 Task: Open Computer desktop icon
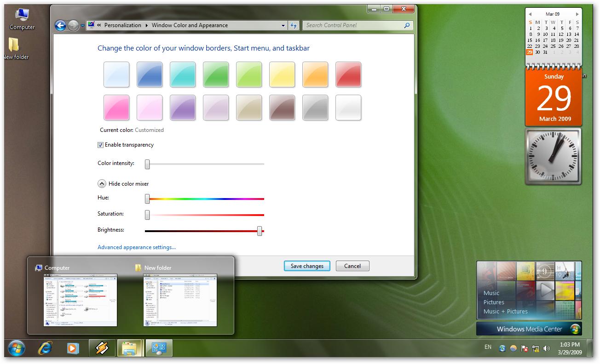tap(22, 18)
